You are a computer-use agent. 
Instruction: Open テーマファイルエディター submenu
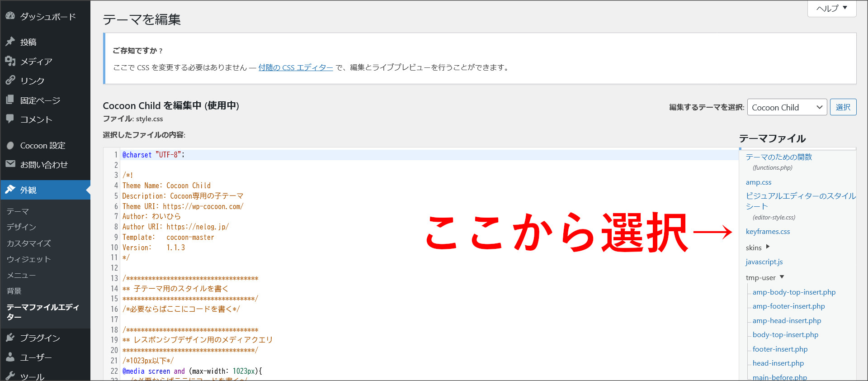tap(43, 312)
